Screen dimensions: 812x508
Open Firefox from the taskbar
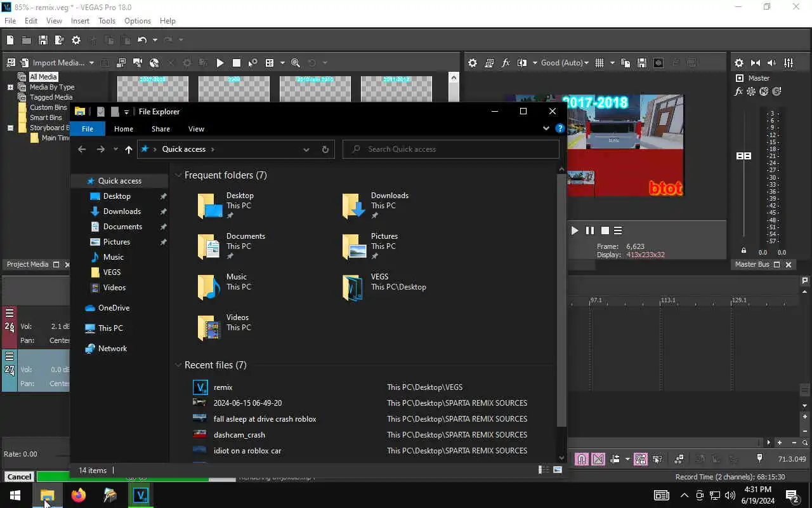coord(79,495)
